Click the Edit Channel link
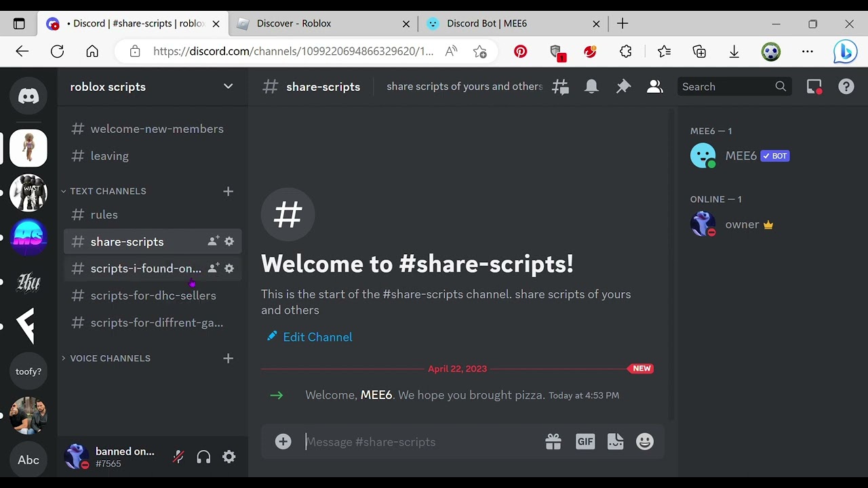Image resolution: width=868 pixels, height=488 pixels. (310, 337)
